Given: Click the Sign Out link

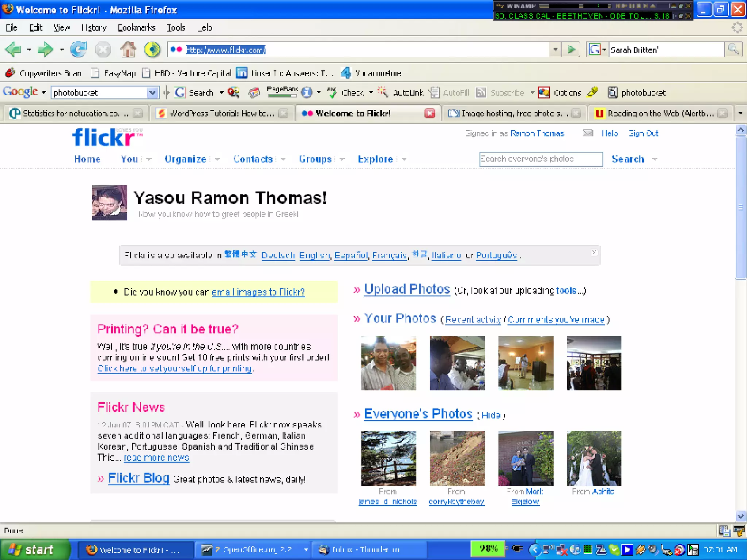Looking at the screenshot, I should pyautogui.click(x=643, y=134).
